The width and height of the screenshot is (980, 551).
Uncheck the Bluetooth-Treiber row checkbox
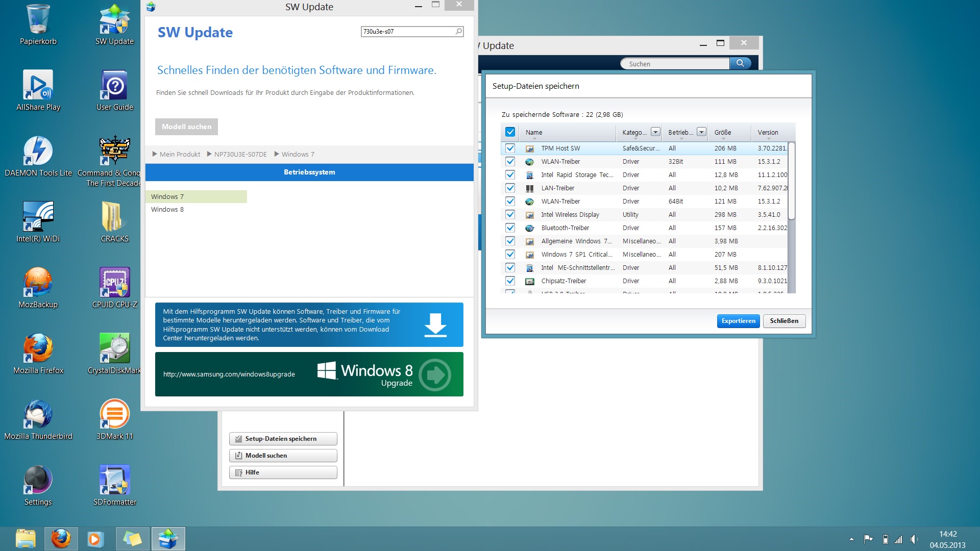[x=510, y=228]
